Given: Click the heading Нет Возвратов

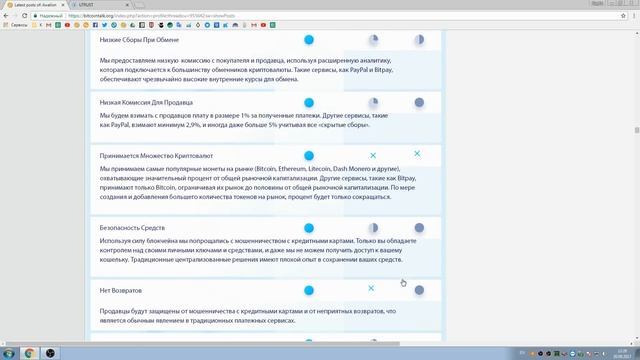Looking at the screenshot, I should point(121,290).
